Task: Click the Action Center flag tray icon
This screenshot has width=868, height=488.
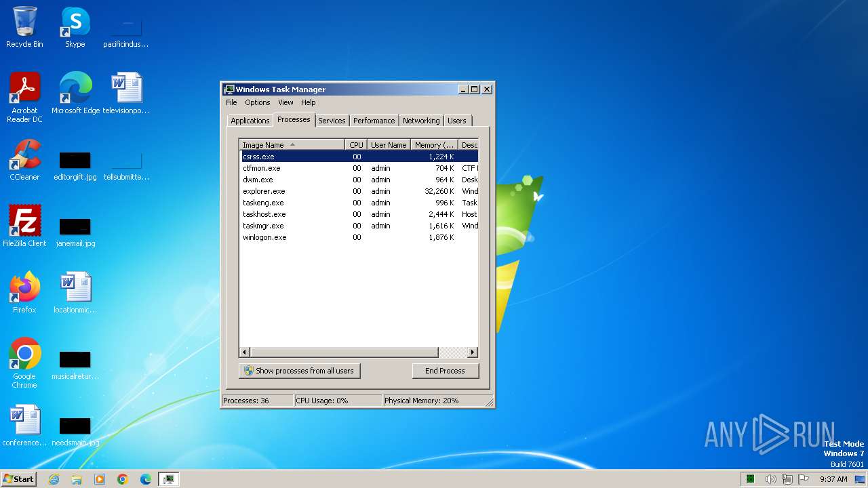Action: (804, 479)
